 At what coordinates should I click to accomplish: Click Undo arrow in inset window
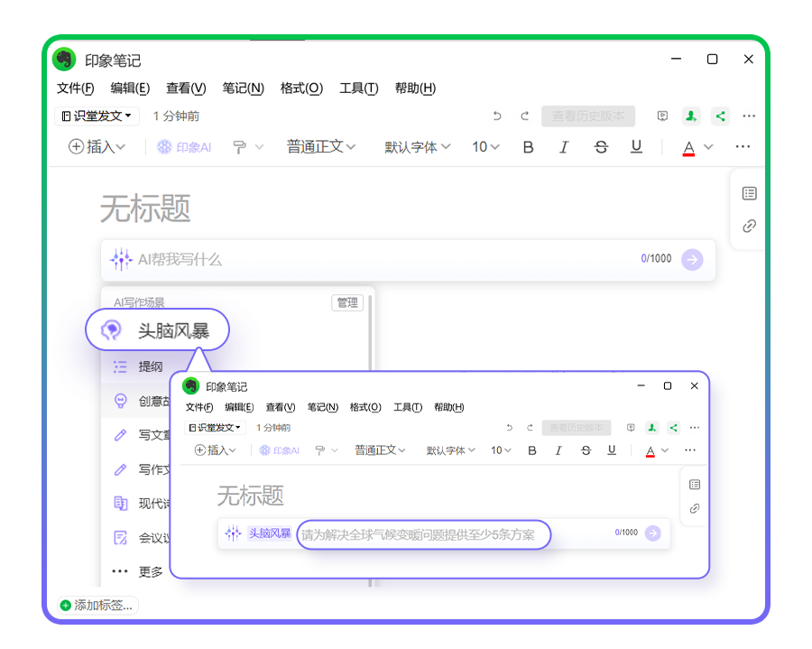coord(510,428)
